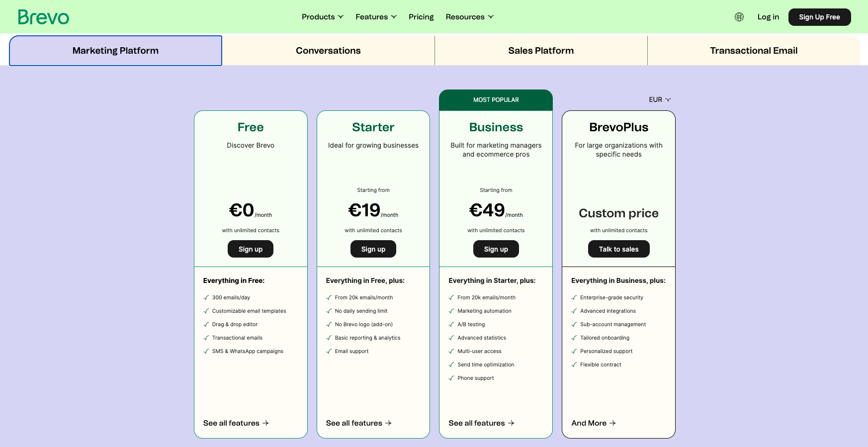Select the Marketing Platform tab
Viewport: 868px width, 447px height.
coord(115,51)
